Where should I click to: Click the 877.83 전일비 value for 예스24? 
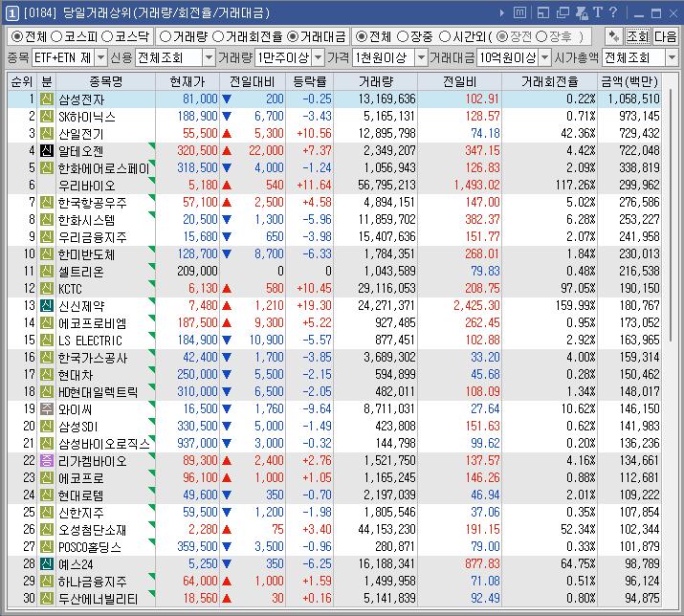point(482,563)
